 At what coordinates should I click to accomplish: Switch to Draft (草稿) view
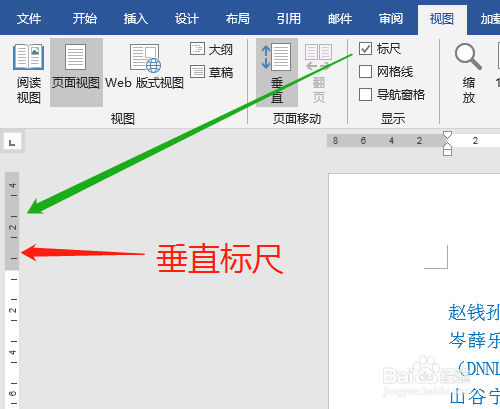coord(211,72)
